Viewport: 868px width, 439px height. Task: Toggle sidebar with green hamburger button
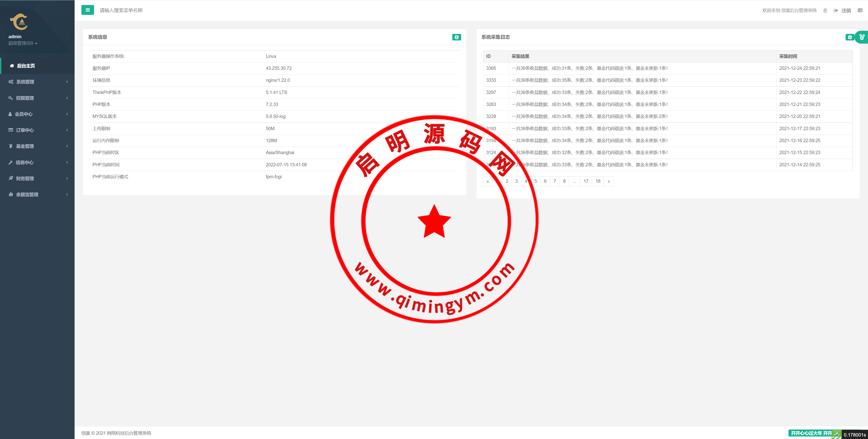pos(88,10)
